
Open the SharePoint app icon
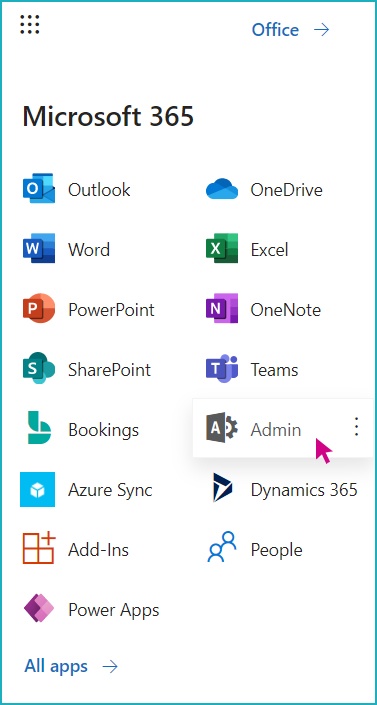point(39,369)
